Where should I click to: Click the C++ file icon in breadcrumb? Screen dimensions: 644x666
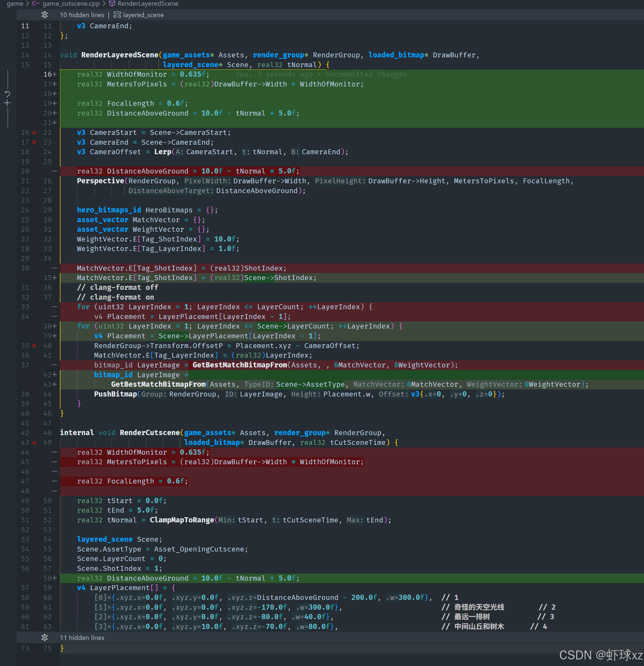click(36, 3)
